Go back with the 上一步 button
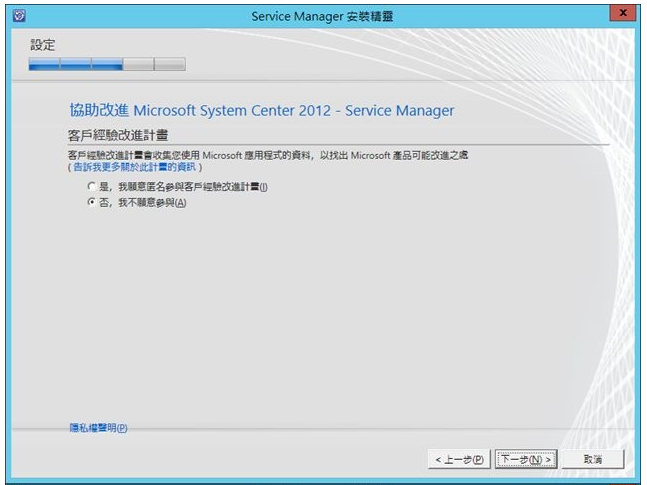The image size is (647, 485). tap(460, 459)
